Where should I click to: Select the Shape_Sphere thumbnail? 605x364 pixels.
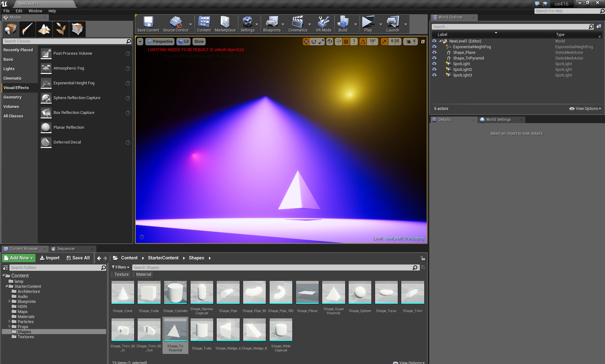click(360, 293)
